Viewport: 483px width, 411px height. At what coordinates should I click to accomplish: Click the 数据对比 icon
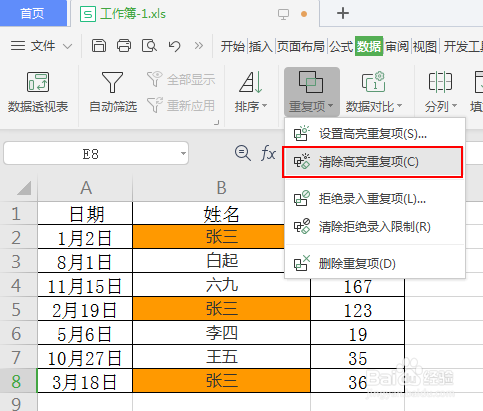coord(373,82)
